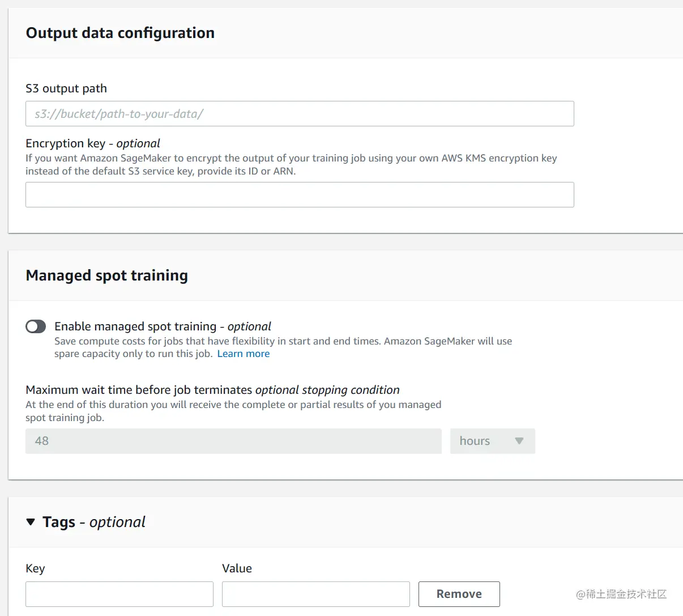Click the arrow icon beside hours
This screenshot has width=683, height=616.
click(519, 441)
